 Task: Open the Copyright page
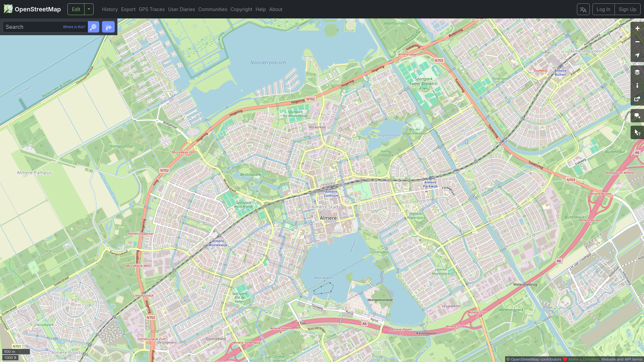[241, 9]
